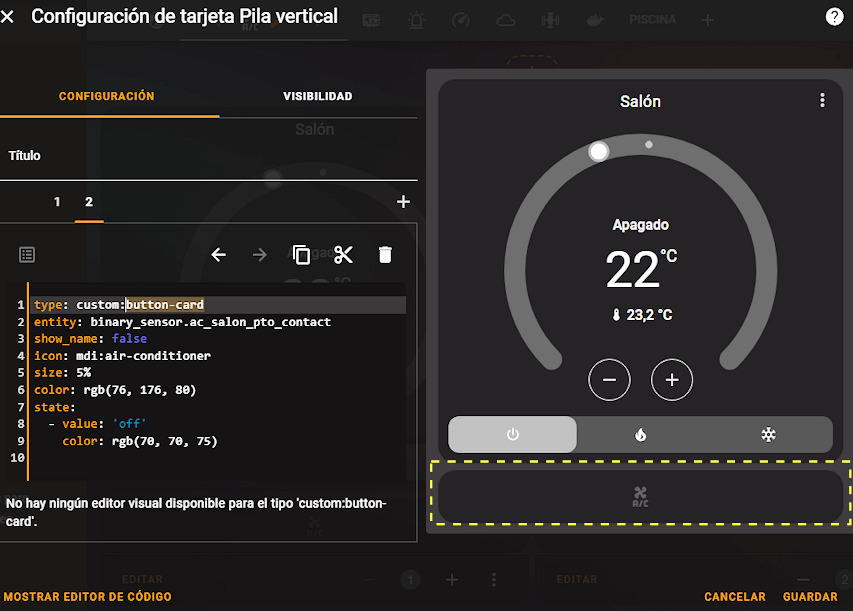Open the help question mark icon

[x=834, y=17]
